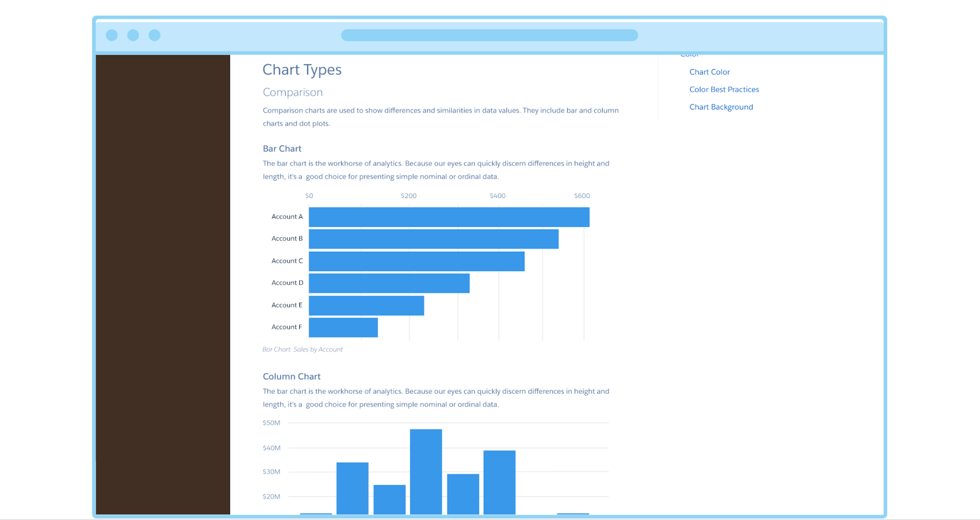The image size is (980, 520).
Task: Open the Color Best Practices link
Action: point(724,89)
